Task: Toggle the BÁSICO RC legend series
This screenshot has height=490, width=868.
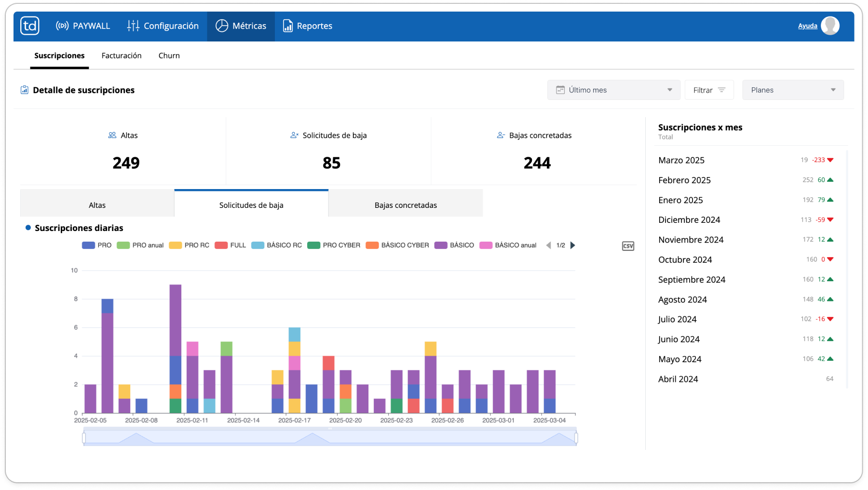Action: (277, 245)
